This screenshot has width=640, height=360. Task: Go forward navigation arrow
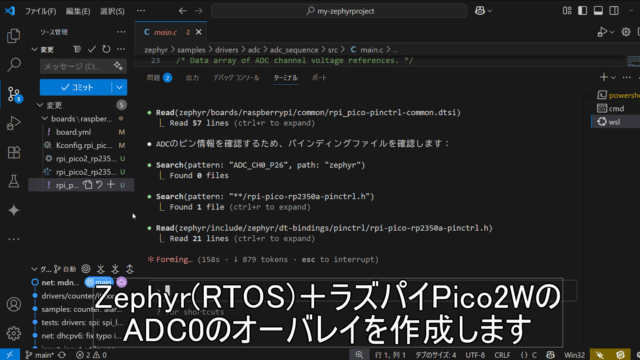click(x=198, y=11)
